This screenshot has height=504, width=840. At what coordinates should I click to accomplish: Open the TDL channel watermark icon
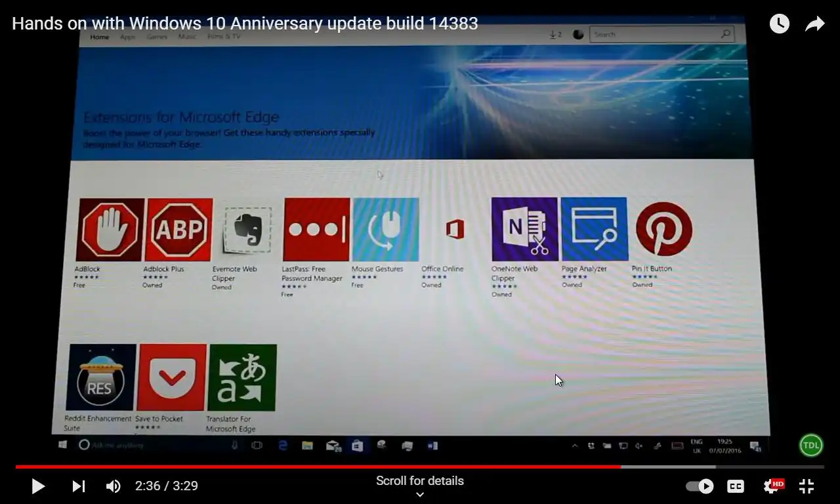tap(811, 445)
